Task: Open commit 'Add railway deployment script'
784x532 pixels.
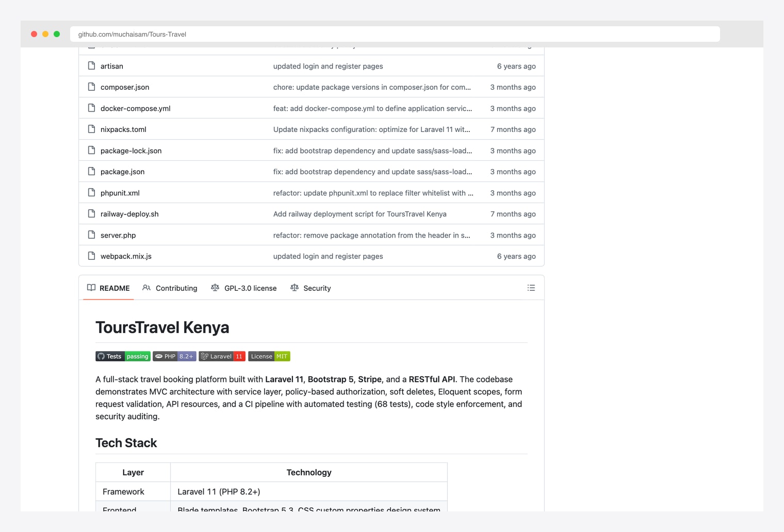Action: pyautogui.click(x=360, y=214)
